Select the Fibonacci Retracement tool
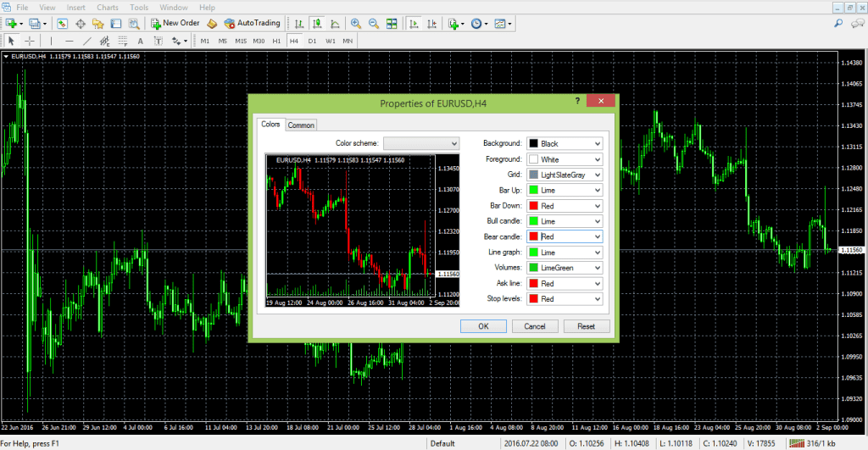 coord(122,41)
